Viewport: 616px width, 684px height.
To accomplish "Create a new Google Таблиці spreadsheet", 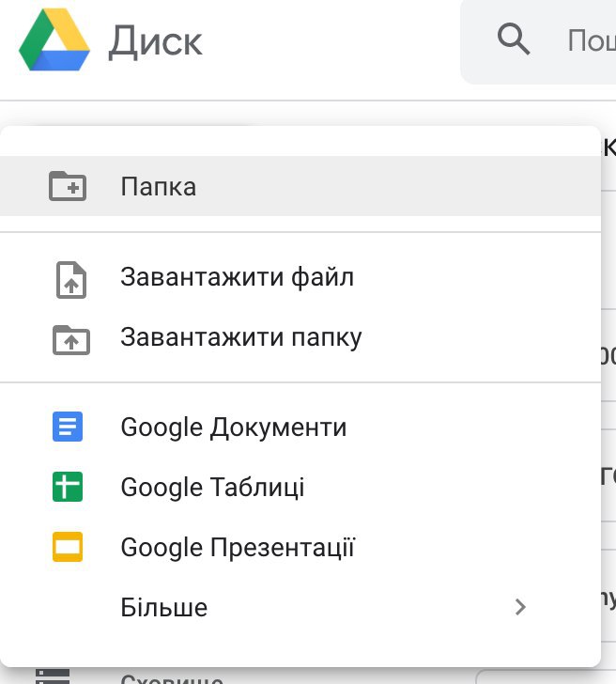I will [x=213, y=488].
